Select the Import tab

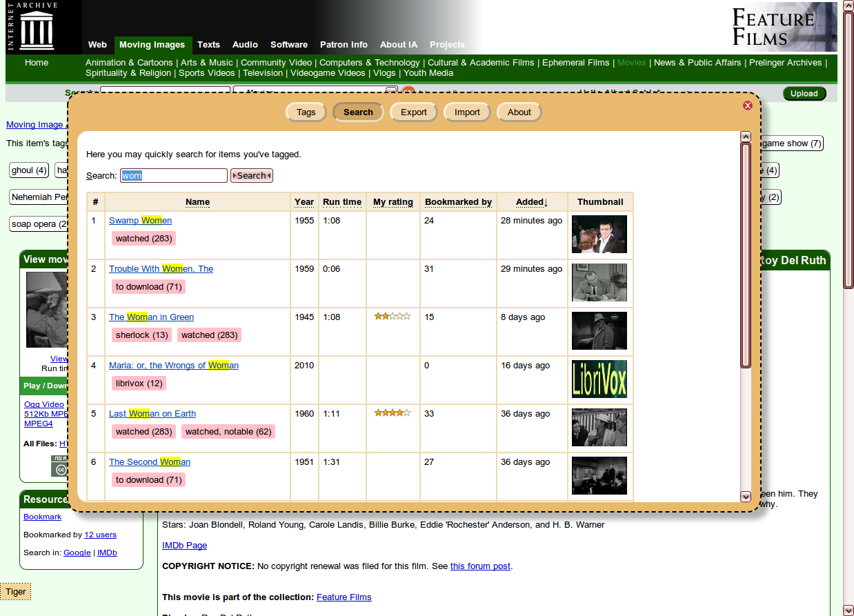pos(467,112)
